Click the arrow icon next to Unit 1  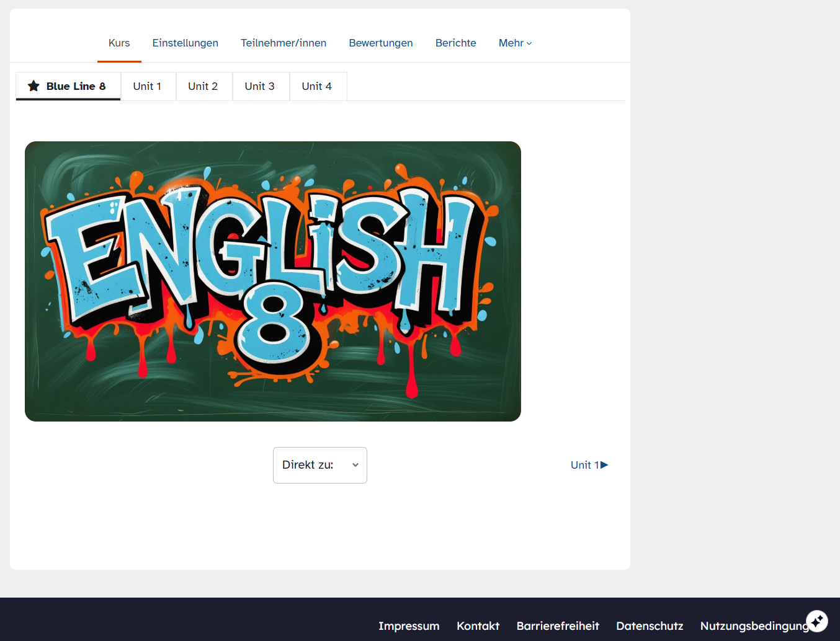(x=604, y=465)
